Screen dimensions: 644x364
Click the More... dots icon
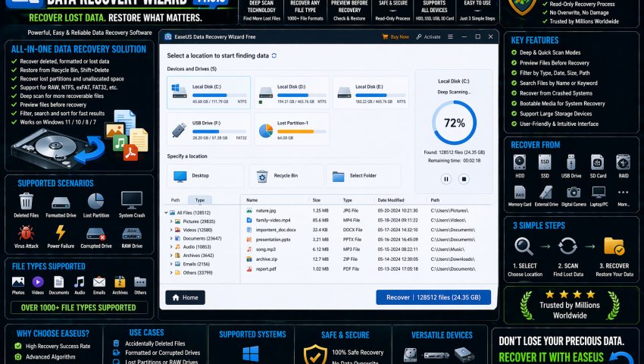623,192
